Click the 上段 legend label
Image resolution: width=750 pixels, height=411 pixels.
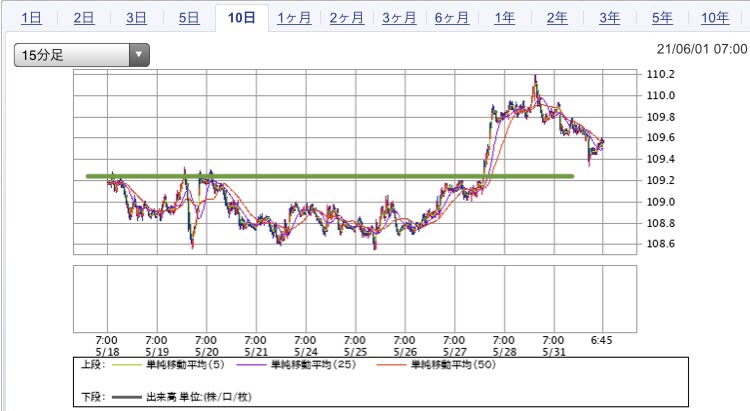tap(93, 365)
